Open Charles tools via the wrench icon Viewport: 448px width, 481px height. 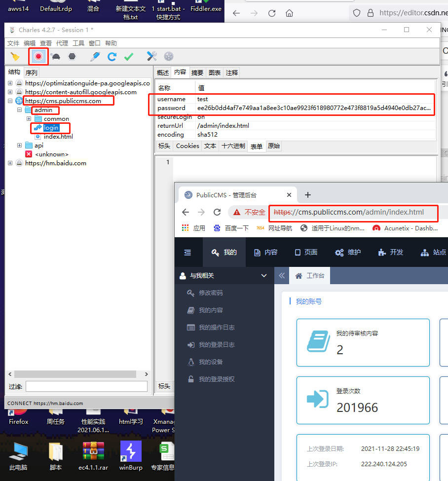point(150,56)
